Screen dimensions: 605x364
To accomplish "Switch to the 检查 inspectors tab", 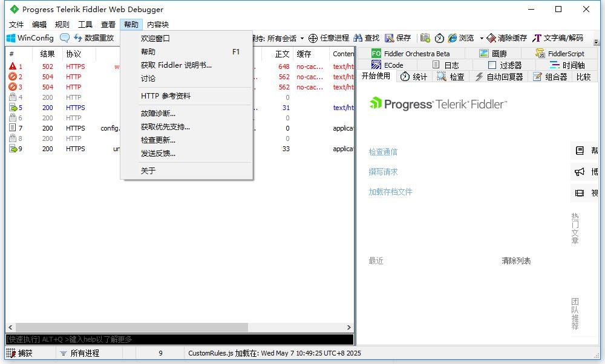I will click(x=451, y=77).
